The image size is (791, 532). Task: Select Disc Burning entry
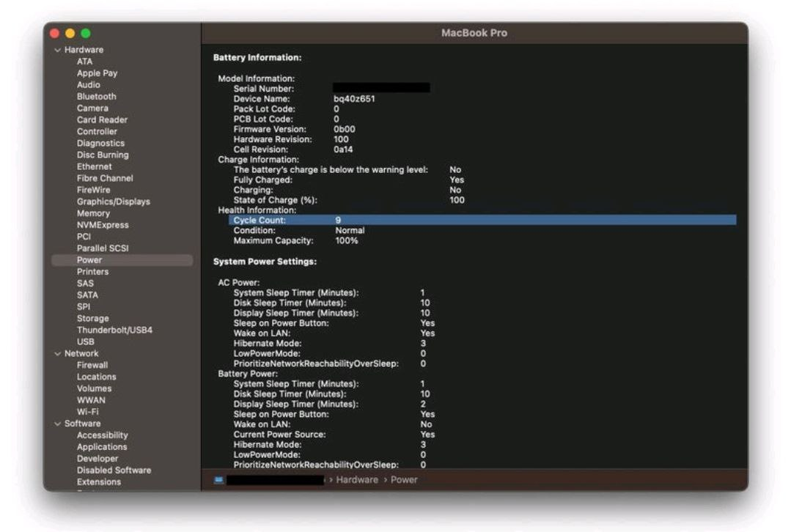point(103,155)
